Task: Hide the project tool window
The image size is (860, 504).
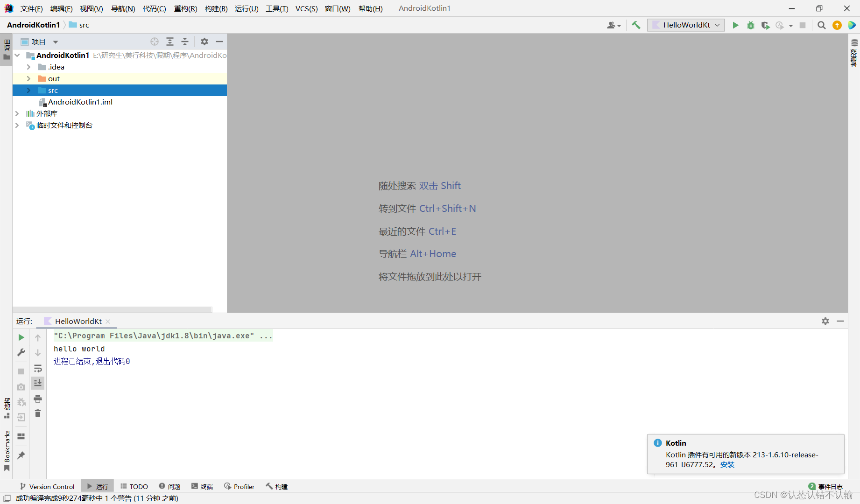Action: 219,42
